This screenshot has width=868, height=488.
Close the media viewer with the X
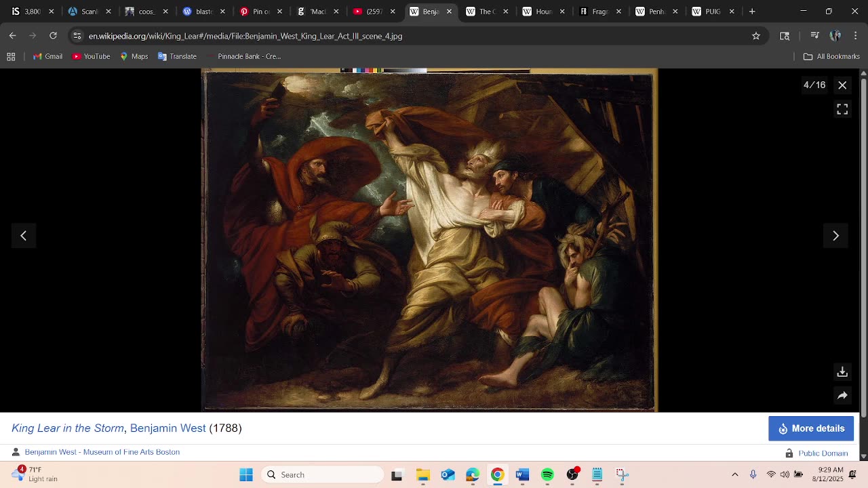coord(842,85)
